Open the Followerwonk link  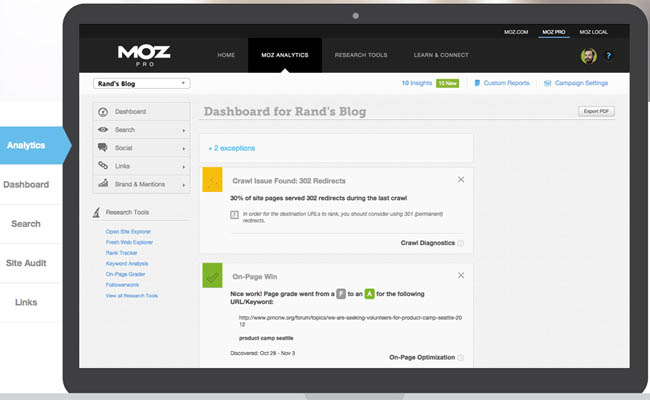[x=122, y=285]
